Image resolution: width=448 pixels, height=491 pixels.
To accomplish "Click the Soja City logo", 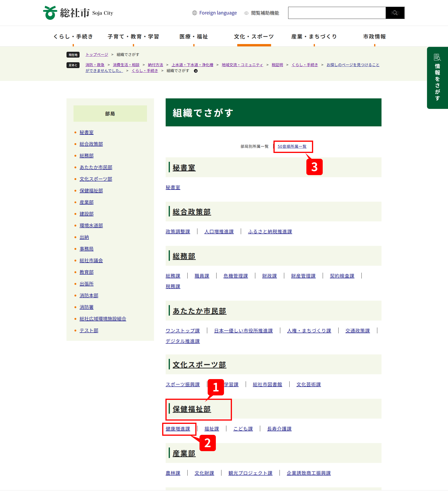I will 78,13.
